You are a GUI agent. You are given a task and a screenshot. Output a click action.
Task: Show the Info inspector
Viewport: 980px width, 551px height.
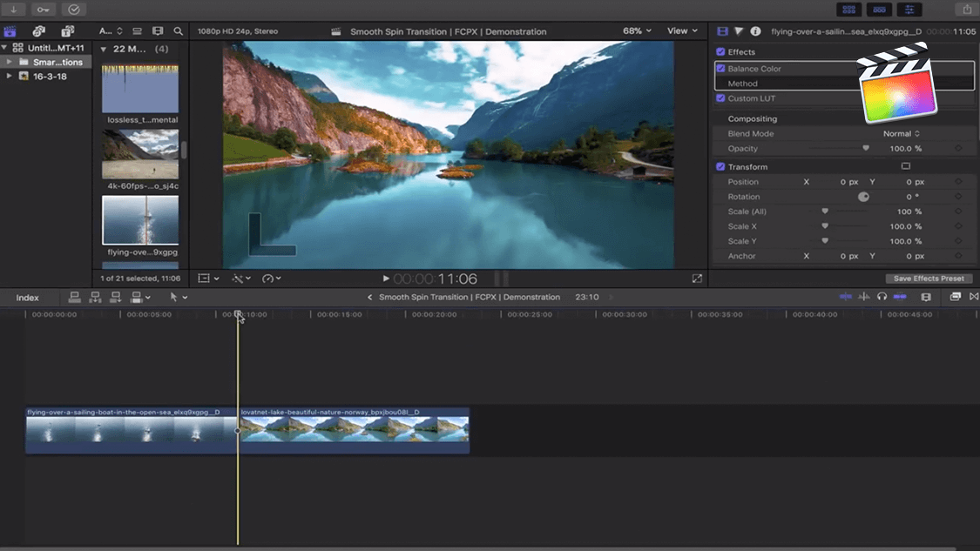coord(755,31)
